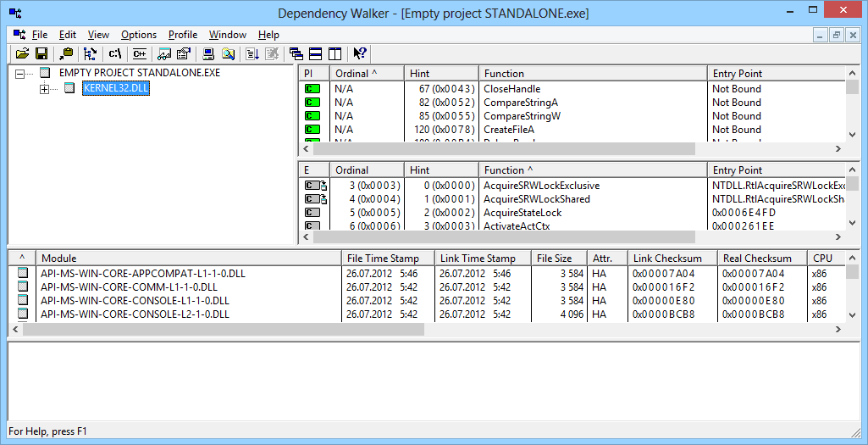Viewport: 868px width, 445px height.
Task: Open module Properties toolbar icon
Action: pos(183,53)
